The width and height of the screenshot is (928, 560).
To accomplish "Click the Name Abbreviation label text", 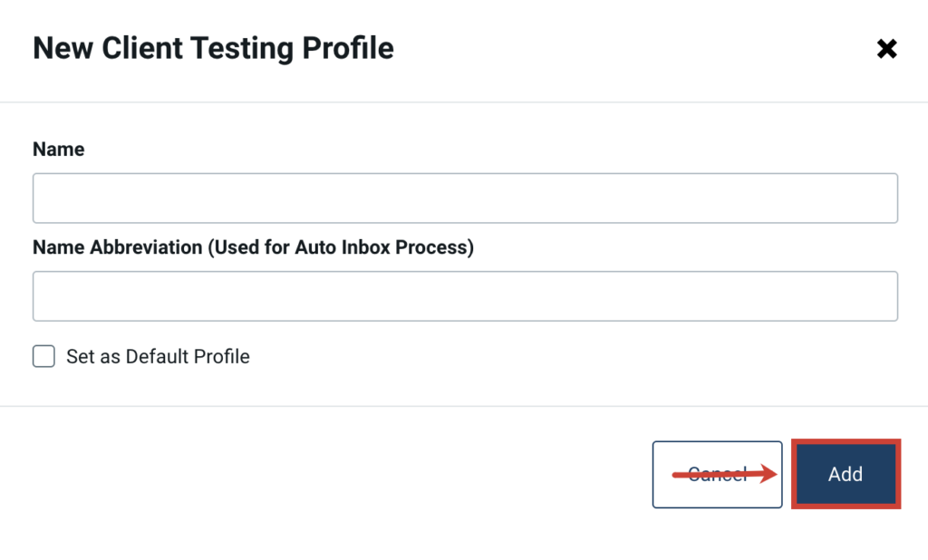I will 254,246.
